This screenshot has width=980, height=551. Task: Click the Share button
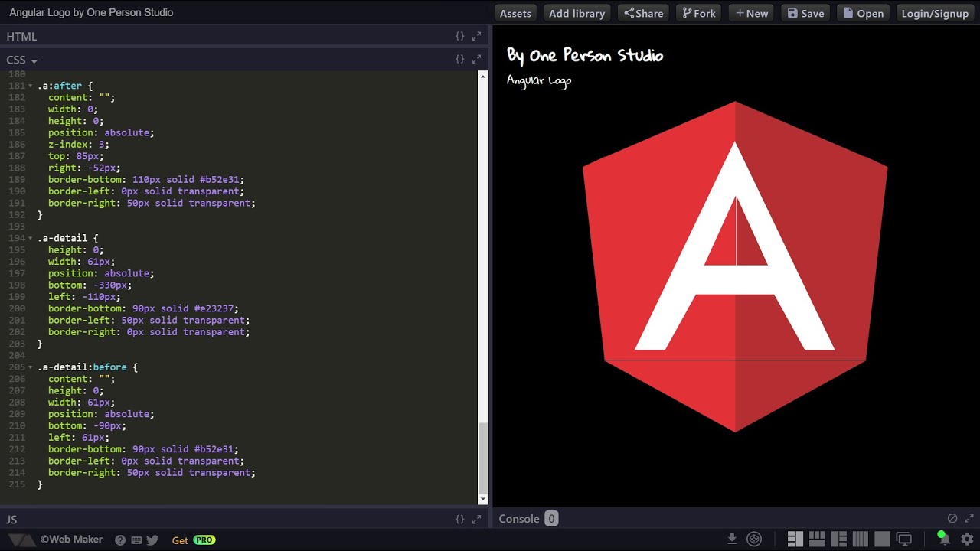pos(643,13)
